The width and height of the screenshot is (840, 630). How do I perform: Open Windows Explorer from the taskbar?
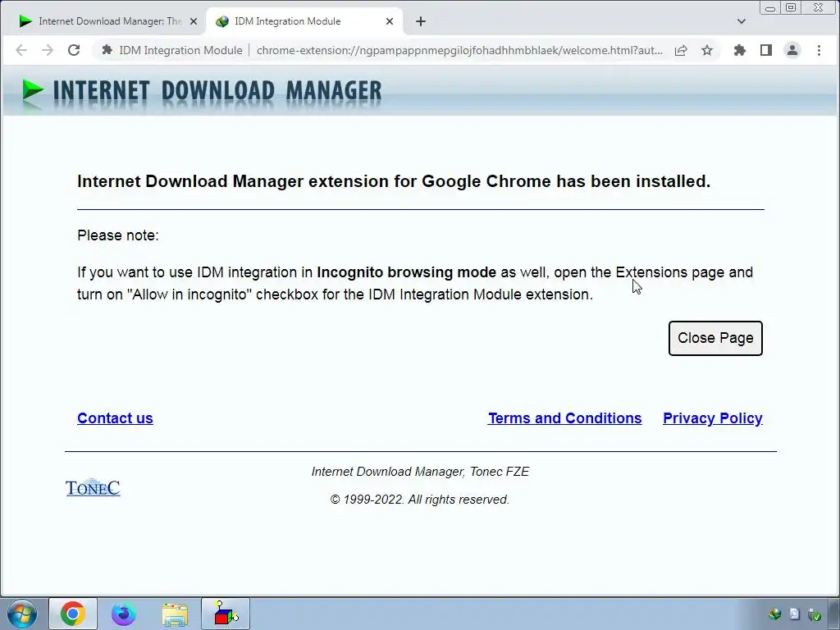(175, 614)
